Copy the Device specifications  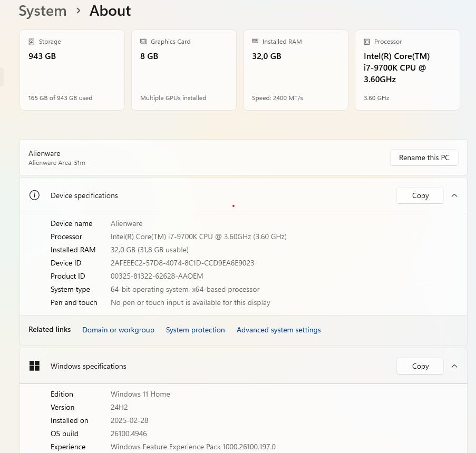pos(420,195)
